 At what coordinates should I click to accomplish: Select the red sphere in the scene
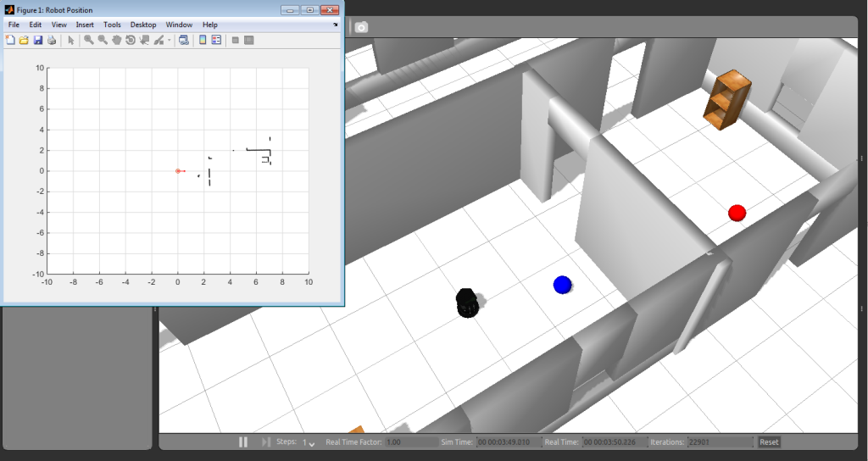click(737, 213)
